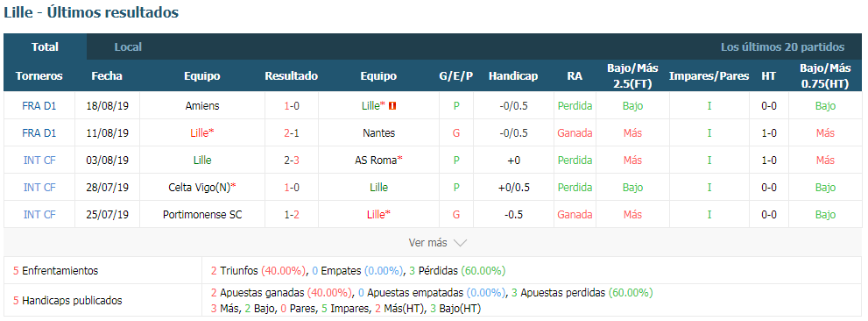Open the Nantes team link
The width and height of the screenshot is (868, 321).
pos(378,133)
